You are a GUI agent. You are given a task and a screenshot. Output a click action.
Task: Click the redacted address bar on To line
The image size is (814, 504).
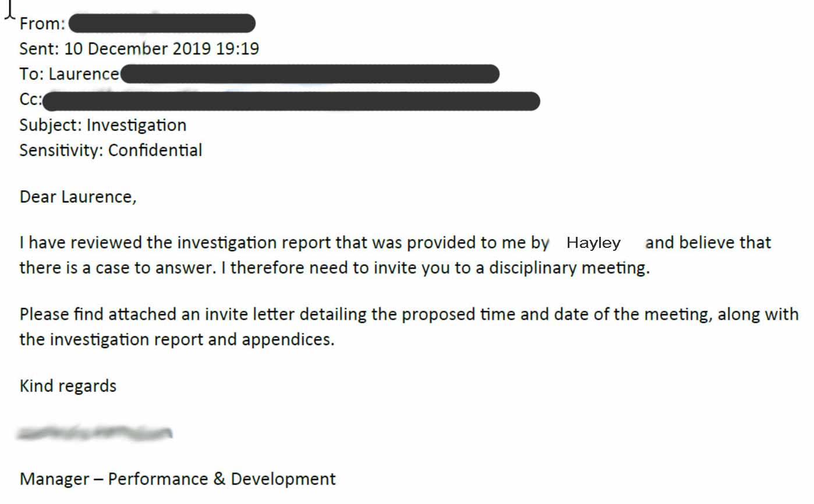pos(310,74)
